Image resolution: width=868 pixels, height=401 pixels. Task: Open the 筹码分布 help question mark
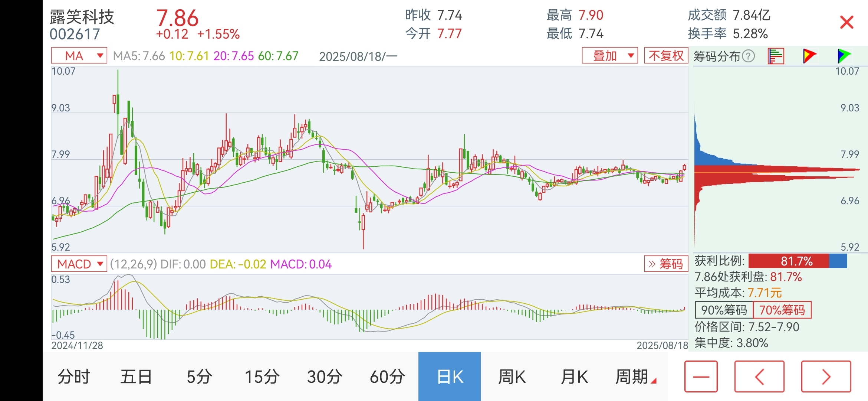749,56
